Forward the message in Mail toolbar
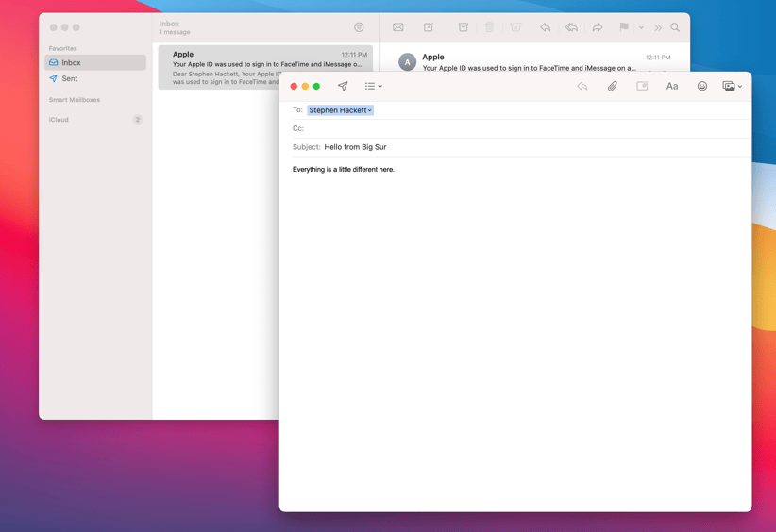The width and height of the screenshot is (776, 532). (598, 27)
